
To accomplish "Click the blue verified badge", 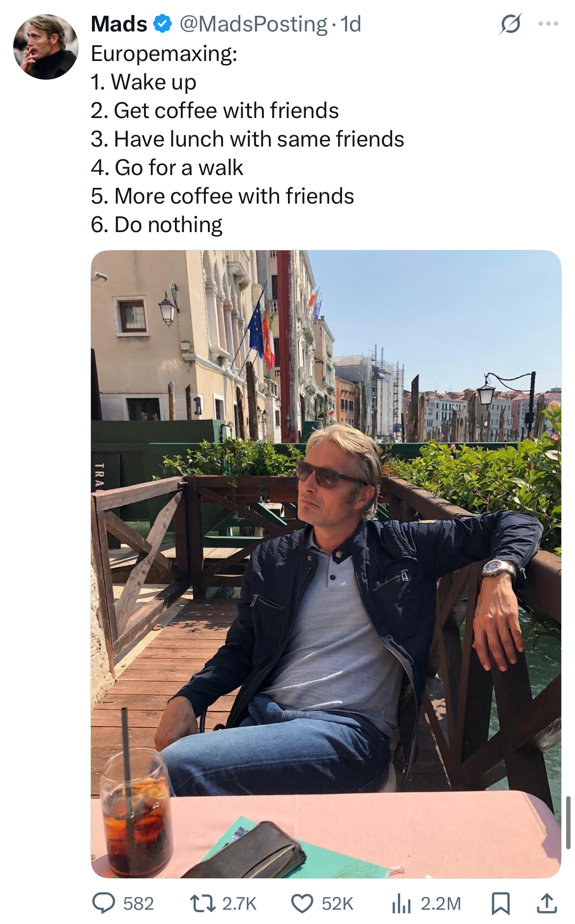I will pyautogui.click(x=163, y=24).
